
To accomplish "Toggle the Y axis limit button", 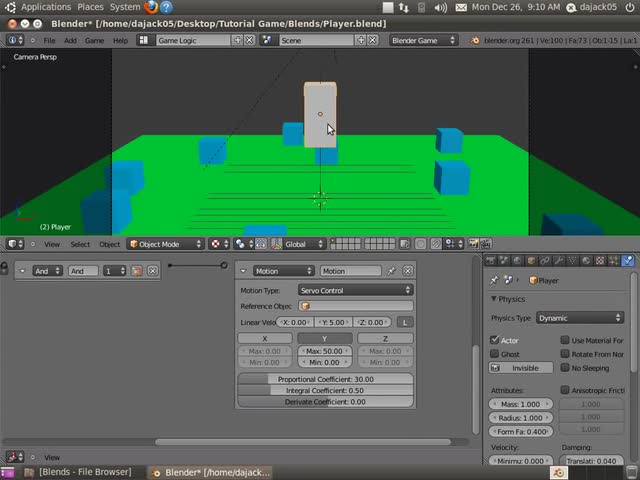I will click(325, 339).
